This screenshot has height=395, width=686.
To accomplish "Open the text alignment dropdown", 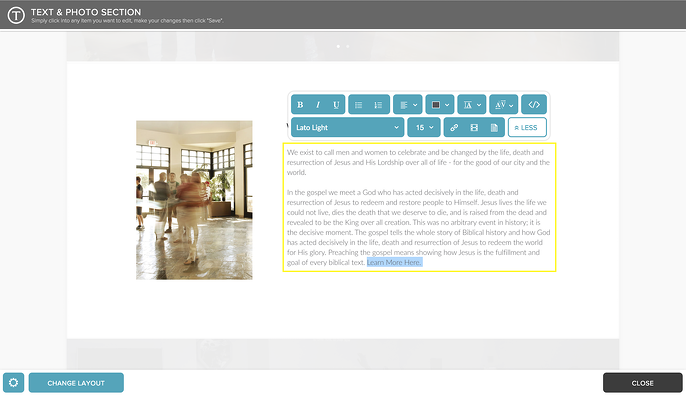I will click(x=408, y=105).
